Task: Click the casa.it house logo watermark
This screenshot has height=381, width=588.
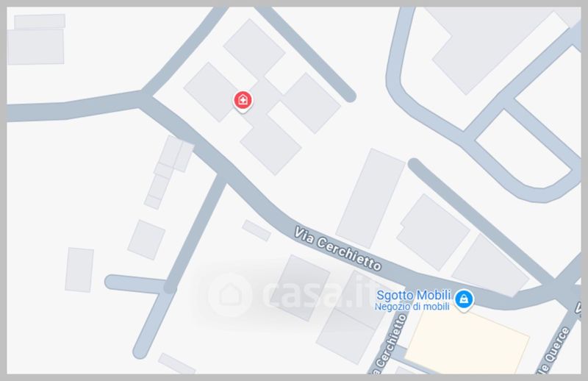Action: point(230,295)
